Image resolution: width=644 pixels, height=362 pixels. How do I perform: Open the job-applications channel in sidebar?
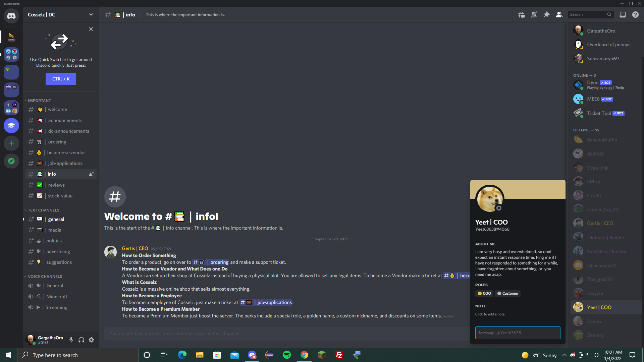(x=61, y=163)
